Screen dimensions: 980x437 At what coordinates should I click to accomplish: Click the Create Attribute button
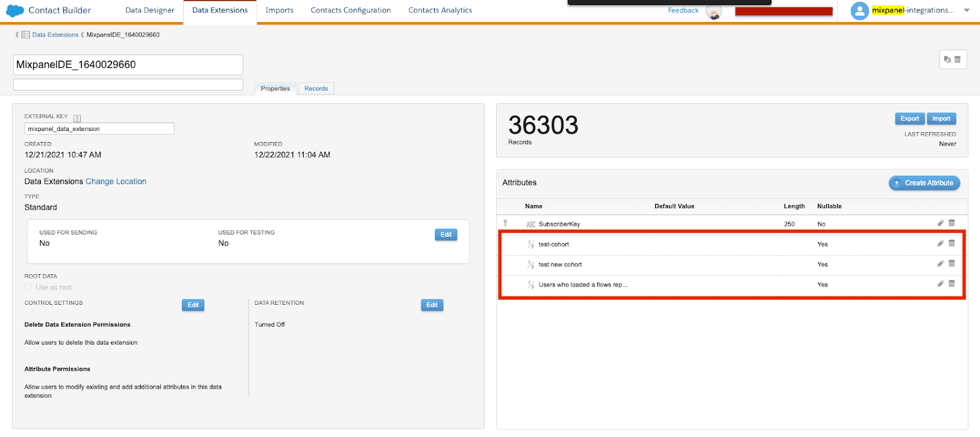coord(924,183)
